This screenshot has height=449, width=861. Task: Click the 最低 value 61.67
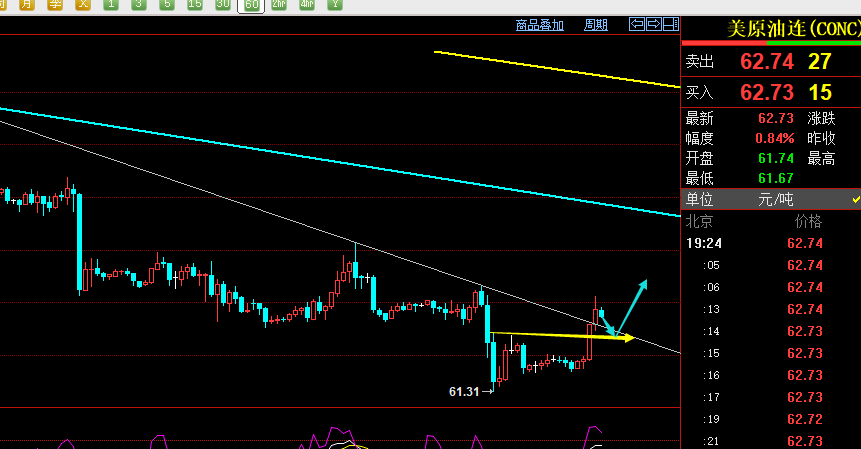tap(776, 178)
